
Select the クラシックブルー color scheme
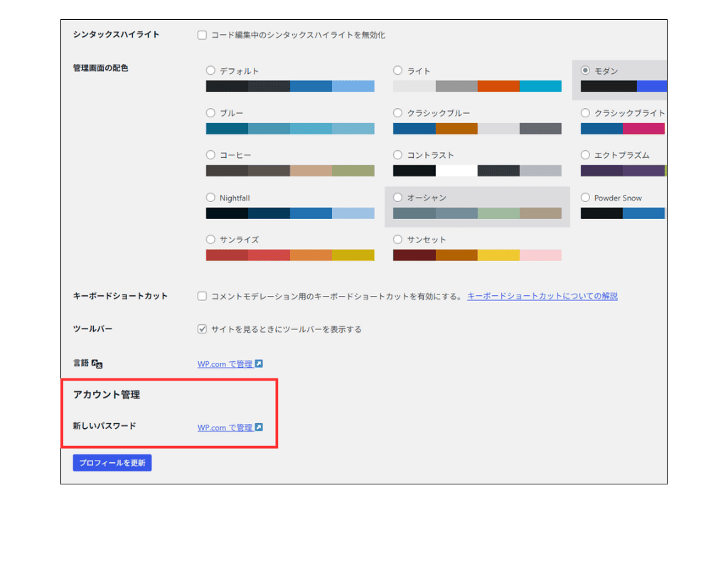click(397, 112)
